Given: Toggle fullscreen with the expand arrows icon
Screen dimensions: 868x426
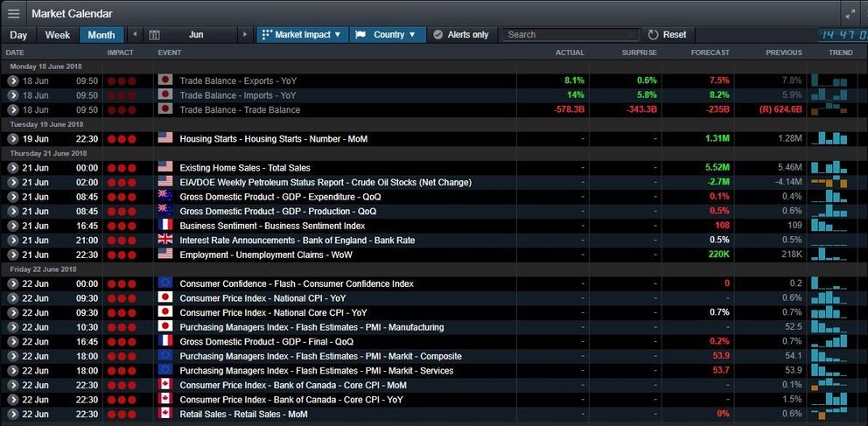Looking at the screenshot, I should pyautogui.click(x=850, y=14).
